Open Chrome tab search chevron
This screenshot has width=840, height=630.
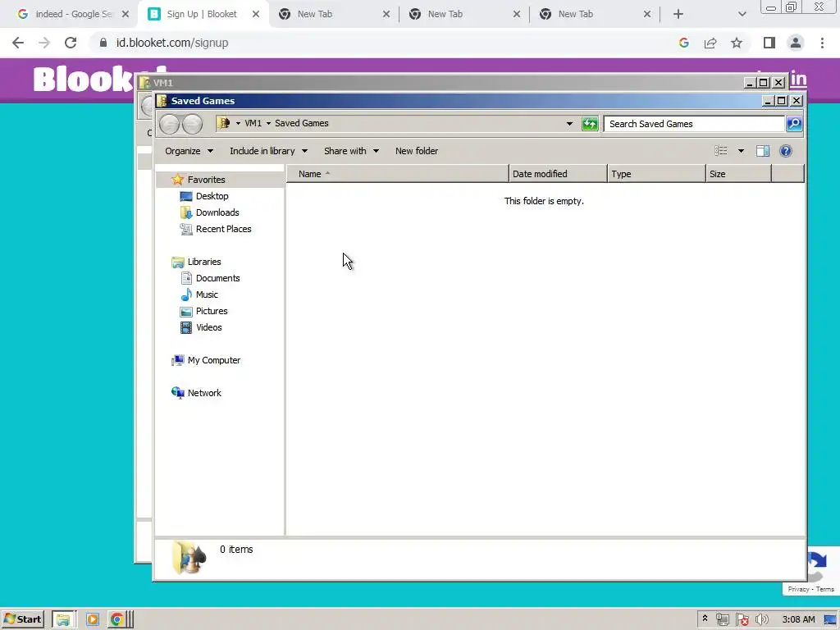(x=742, y=14)
